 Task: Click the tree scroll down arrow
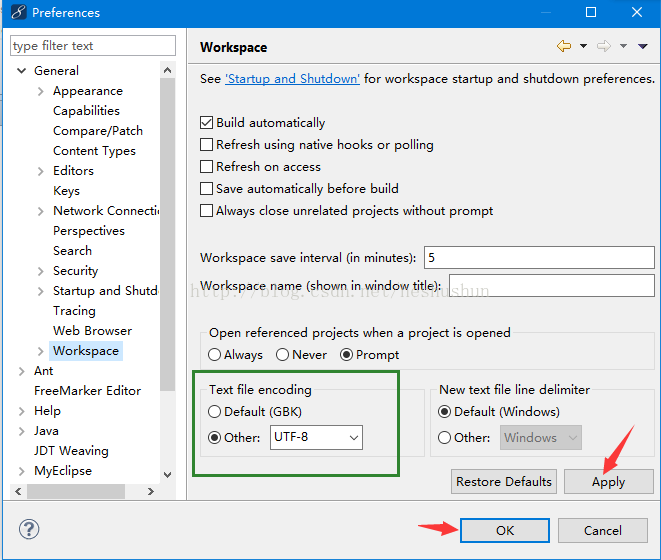pyautogui.click(x=167, y=475)
